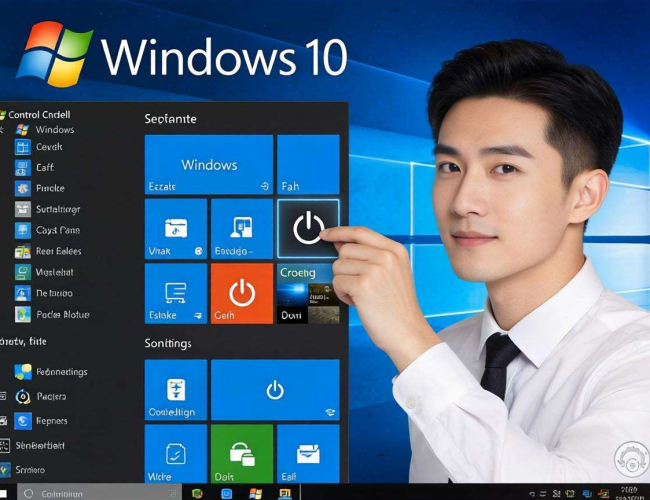Image resolution: width=650 pixels, height=500 pixels.
Task: Open the Fah tile
Action: click(308, 165)
